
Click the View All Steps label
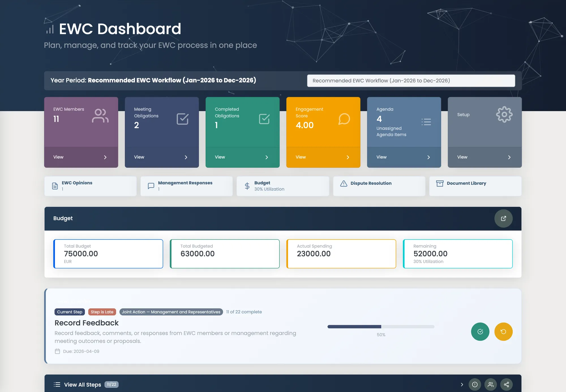tap(83, 385)
